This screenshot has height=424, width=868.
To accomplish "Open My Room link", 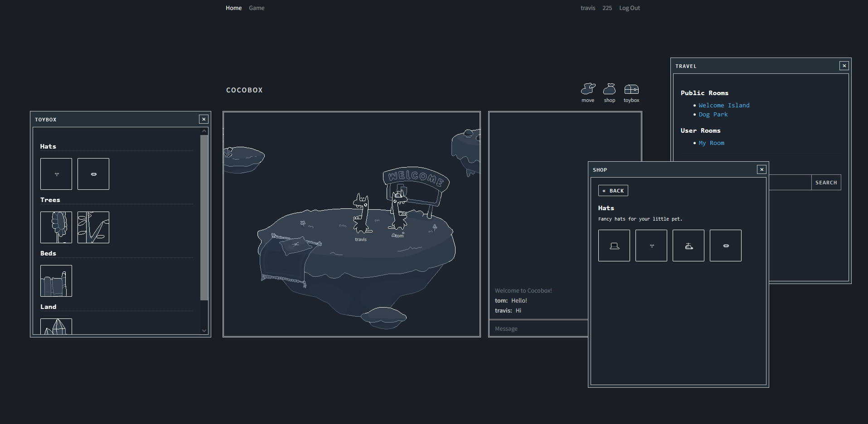I will tap(711, 143).
